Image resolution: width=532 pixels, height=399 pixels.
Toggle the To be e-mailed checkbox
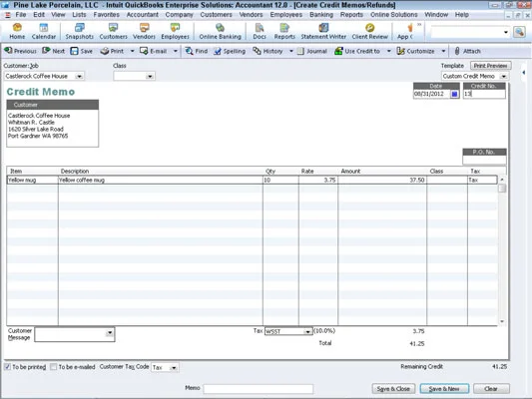point(53,367)
